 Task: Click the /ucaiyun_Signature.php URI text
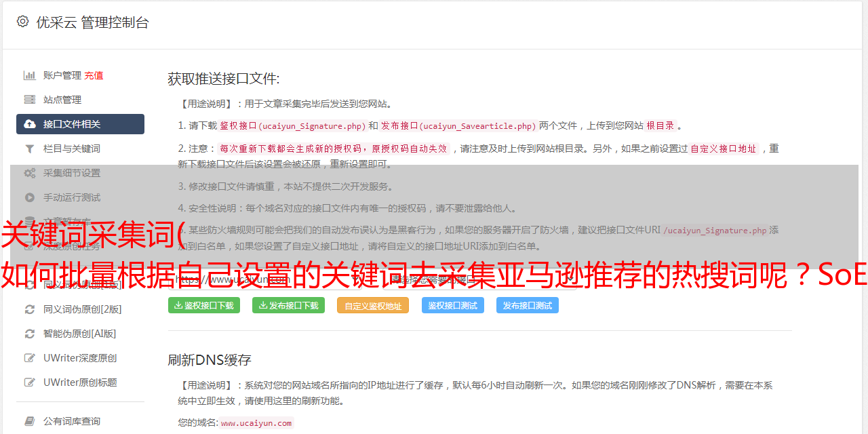[715, 230]
